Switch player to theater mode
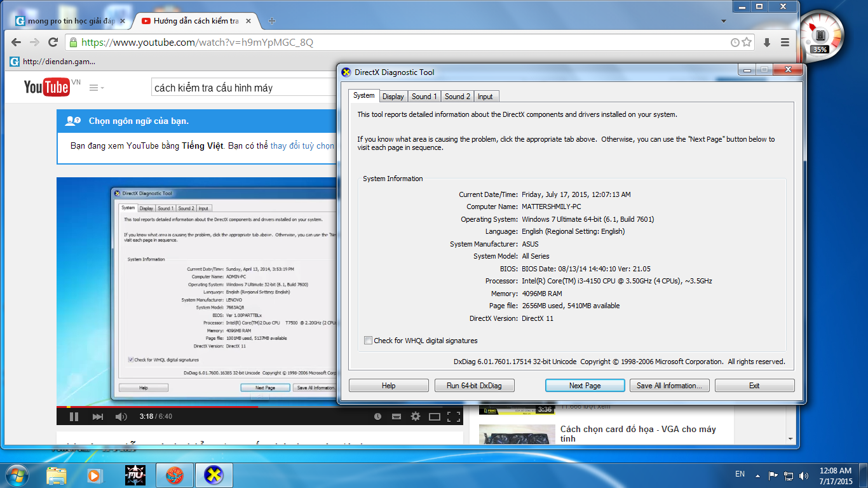 point(435,417)
